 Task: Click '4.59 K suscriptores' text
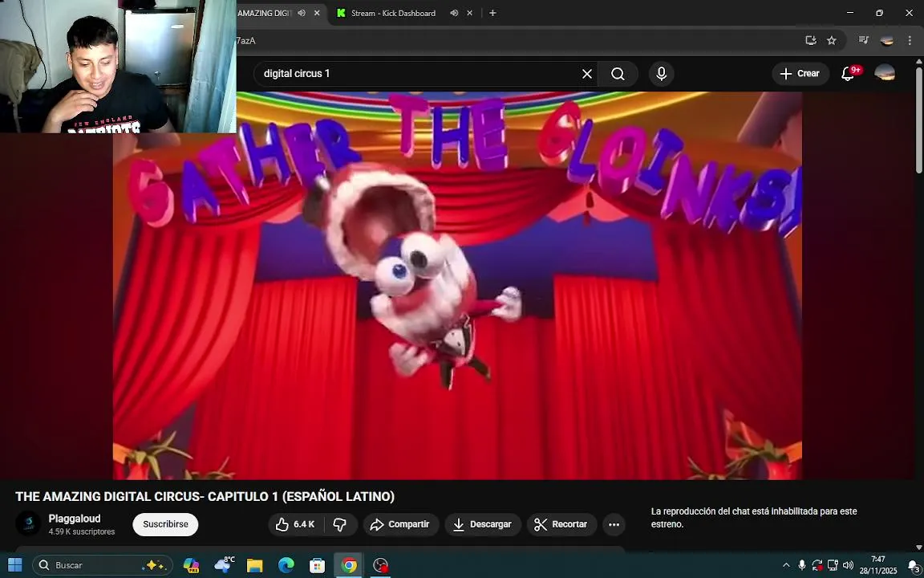(81, 531)
